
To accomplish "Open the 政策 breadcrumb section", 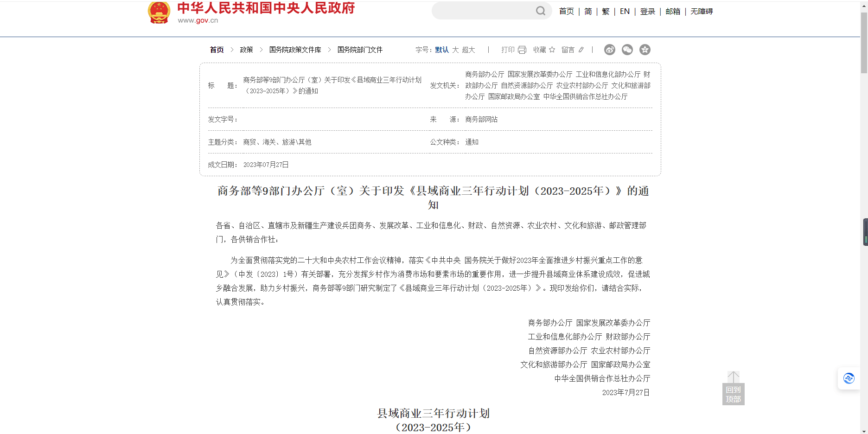I will coord(246,50).
